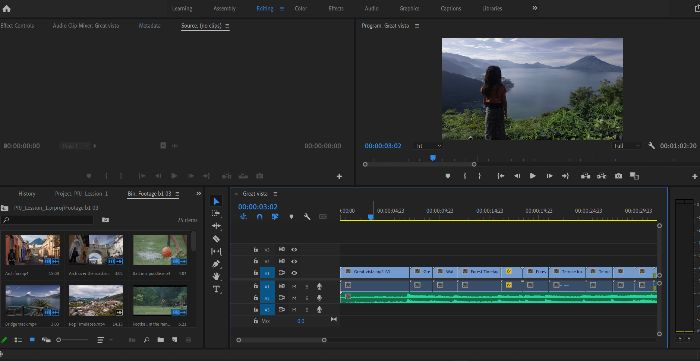Add a marker in the timeline header

(292, 217)
